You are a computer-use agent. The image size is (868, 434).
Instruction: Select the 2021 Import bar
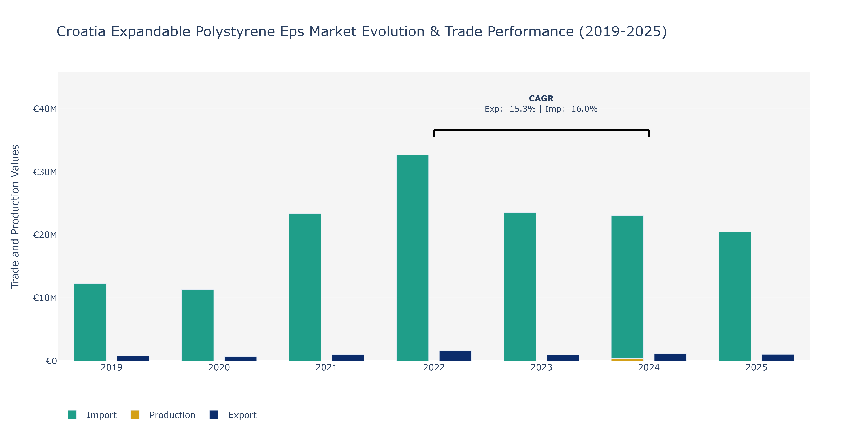point(305,287)
